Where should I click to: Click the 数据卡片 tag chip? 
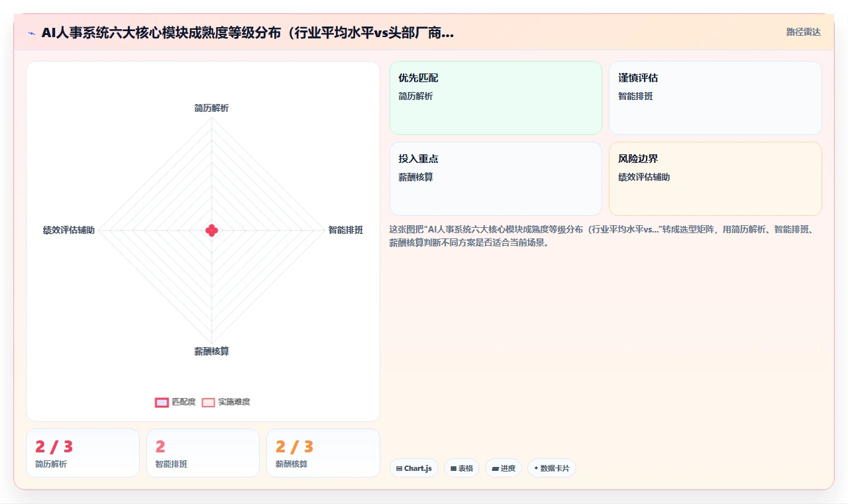552,468
